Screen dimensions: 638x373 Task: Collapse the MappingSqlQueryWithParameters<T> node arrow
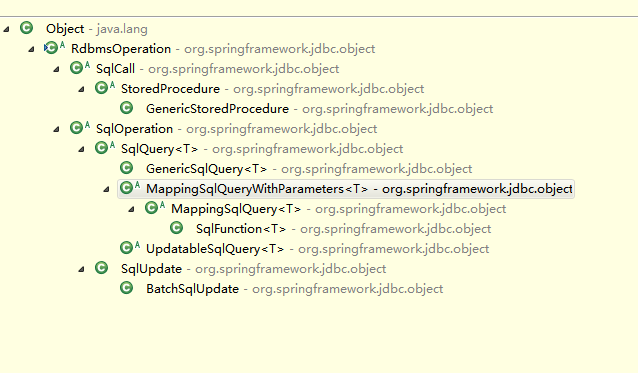click(x=107, y=189)
